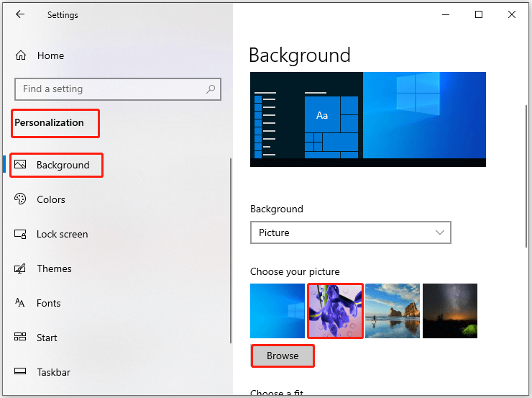
Task: Pick the beach rocks wallpaper thumbnail
Action: click(393, 311)
